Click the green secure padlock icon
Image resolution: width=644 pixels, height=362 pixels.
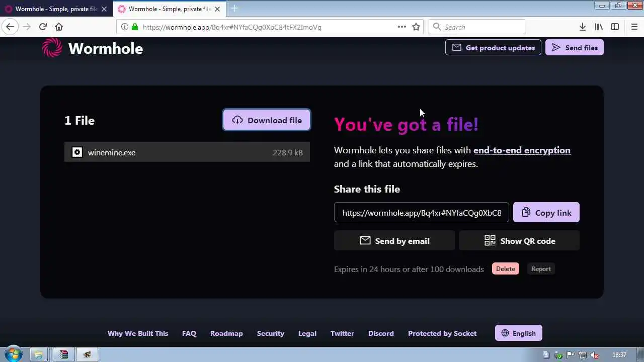click(x=134, y=27)
